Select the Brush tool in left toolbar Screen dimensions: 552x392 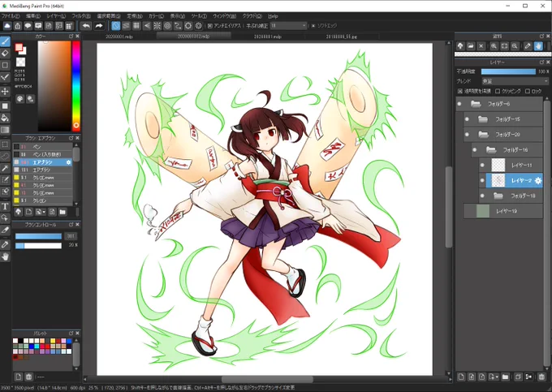coord(5,41)
